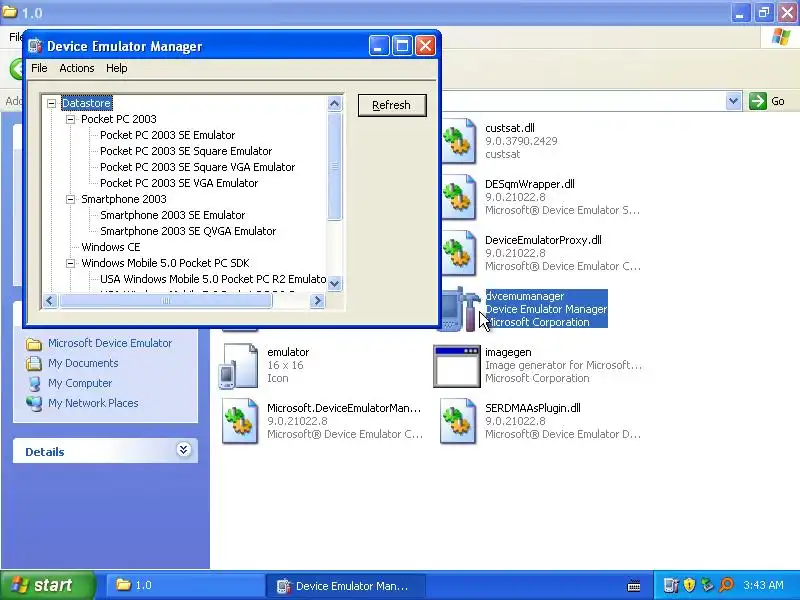The height and width of the screenshot is (600, 800).
Task: Click the My Documents icon in sidebar
Action: (34, 363)
